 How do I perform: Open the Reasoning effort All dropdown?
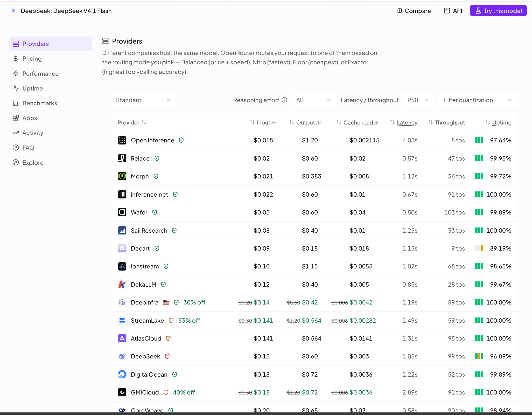pos(314,100)
